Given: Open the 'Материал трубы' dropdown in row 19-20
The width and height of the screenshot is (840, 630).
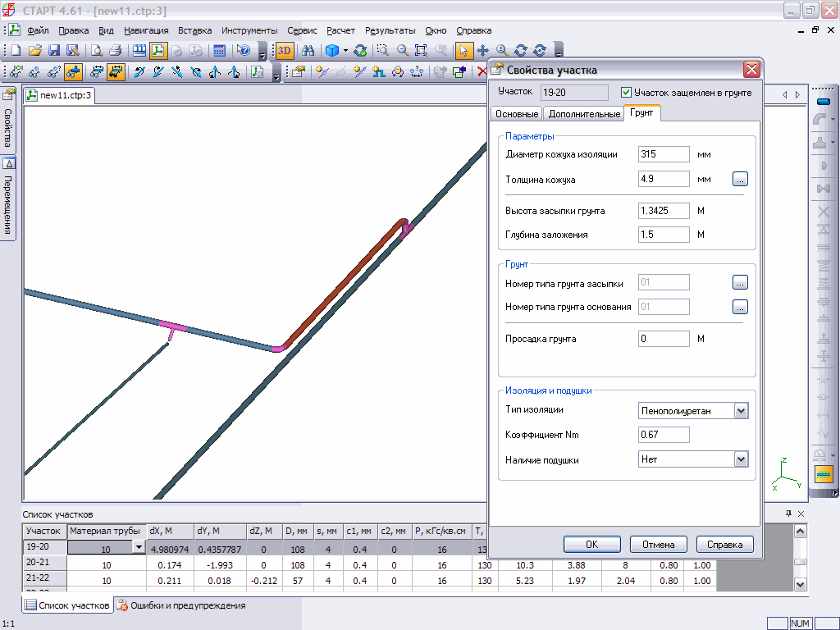Looking at the screenshot, I should pyautogui.click(x=138, y=547).
